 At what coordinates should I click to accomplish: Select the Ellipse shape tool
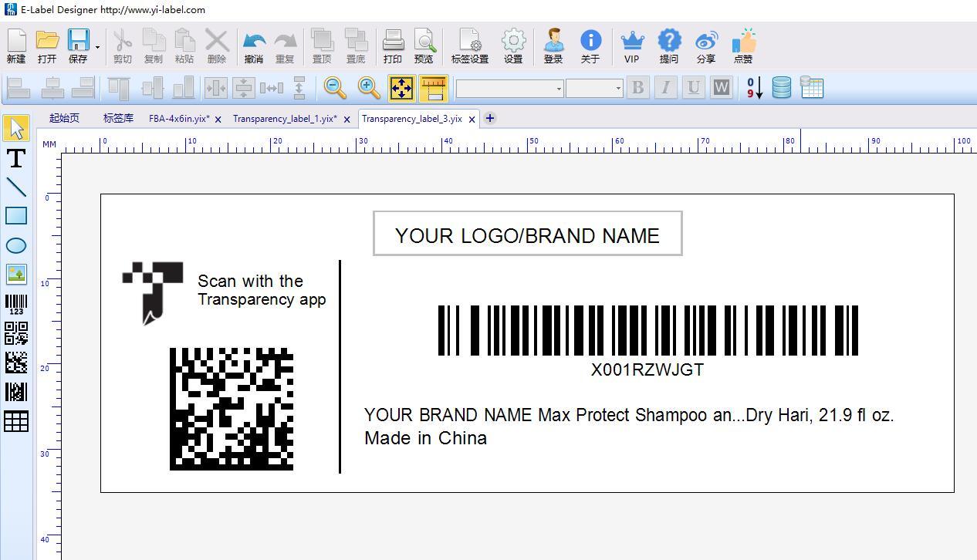coord(16,245)
